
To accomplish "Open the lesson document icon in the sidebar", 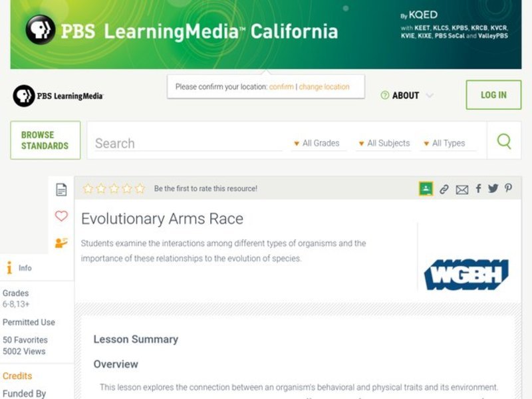I will coord(61,189).
